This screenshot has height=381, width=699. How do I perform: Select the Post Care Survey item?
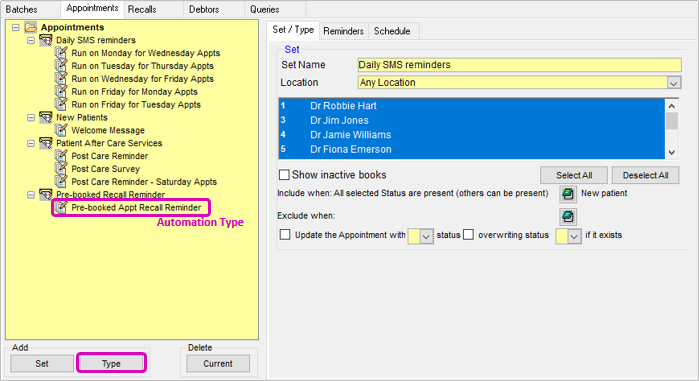(x=106, y=169)
